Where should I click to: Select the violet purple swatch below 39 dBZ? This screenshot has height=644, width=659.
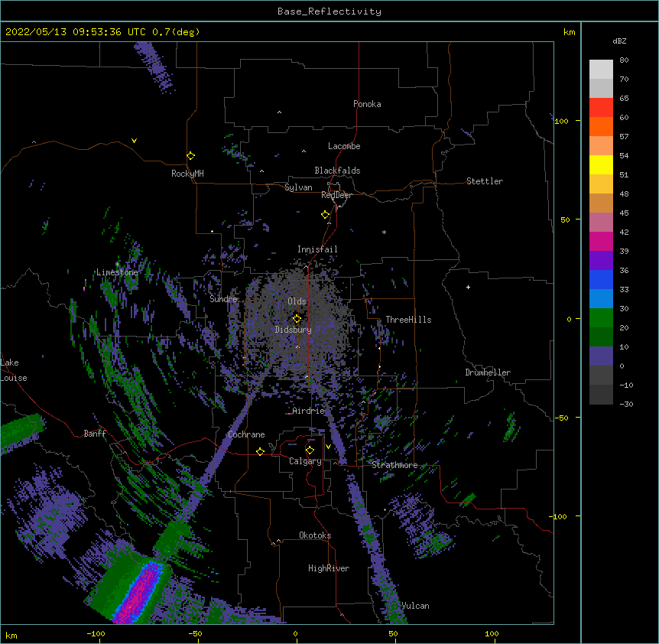pyautogui.click(x=601, y=260)
